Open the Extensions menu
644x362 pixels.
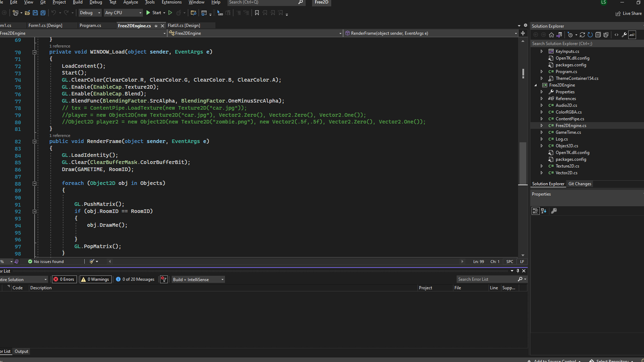pyautogui.click(x=171, y=2)
